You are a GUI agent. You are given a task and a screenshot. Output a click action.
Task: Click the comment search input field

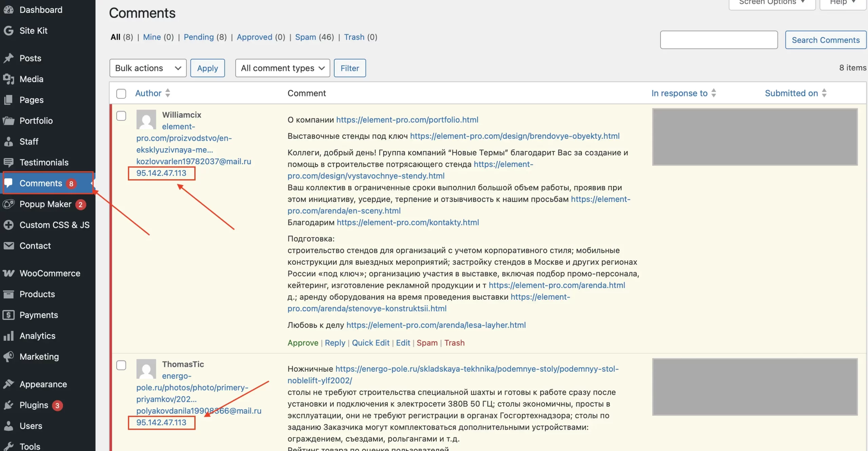coord(718,40)
